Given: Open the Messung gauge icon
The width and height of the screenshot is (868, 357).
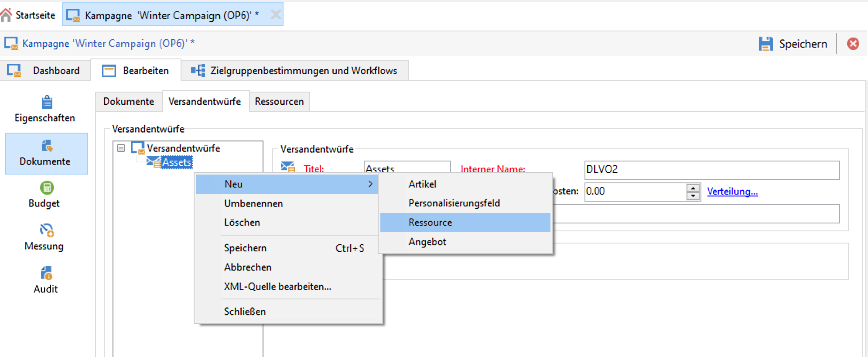Looking at the screenshot, I should pos(47,230).
